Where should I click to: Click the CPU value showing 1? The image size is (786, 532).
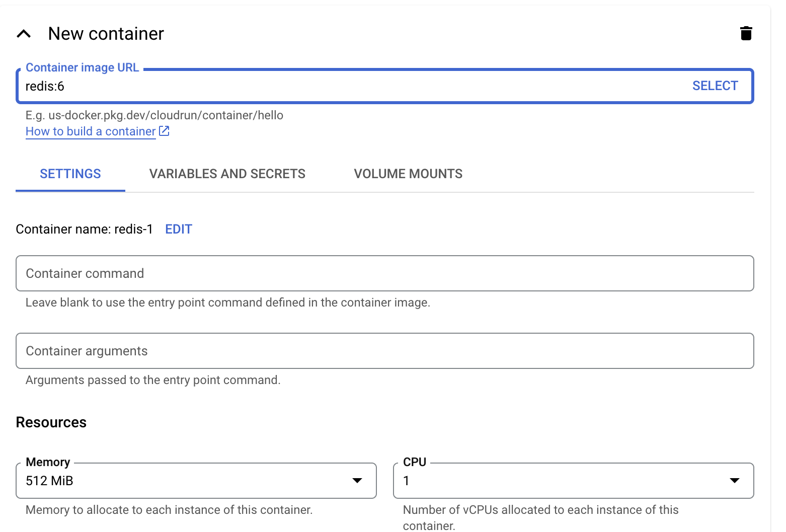(406, 481)
